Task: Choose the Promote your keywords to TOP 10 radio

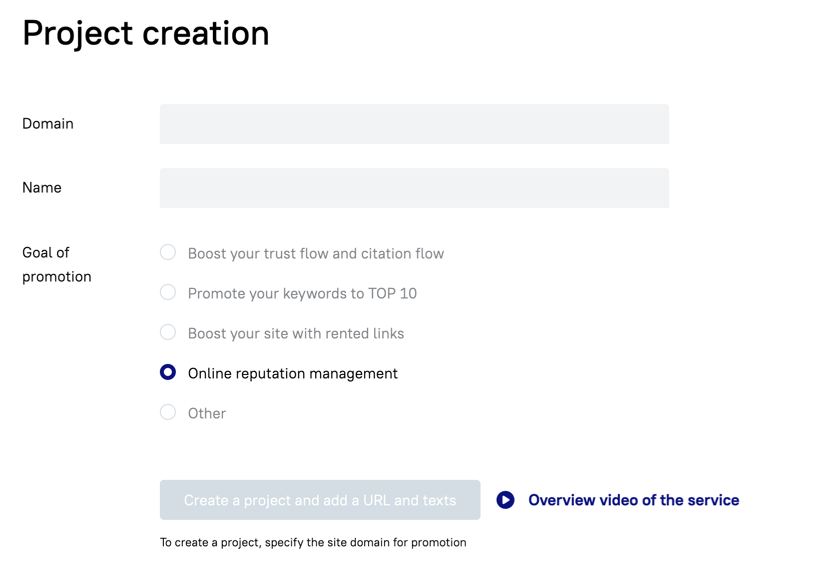Action: pos(168,292)
